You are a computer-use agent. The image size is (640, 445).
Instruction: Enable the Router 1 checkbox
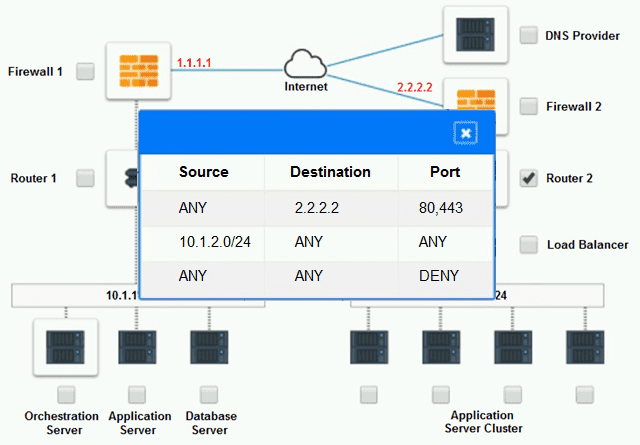[x=86, y=178]
